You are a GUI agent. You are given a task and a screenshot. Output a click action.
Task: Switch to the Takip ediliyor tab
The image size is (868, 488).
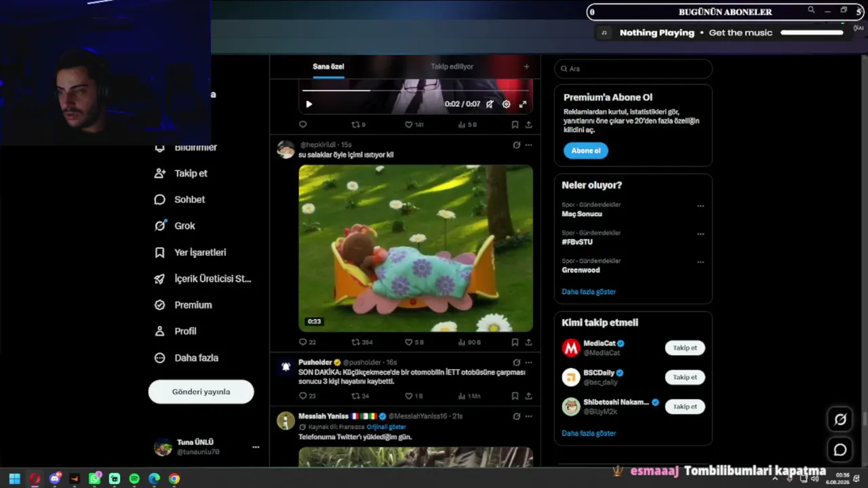[x=452, y=66]
